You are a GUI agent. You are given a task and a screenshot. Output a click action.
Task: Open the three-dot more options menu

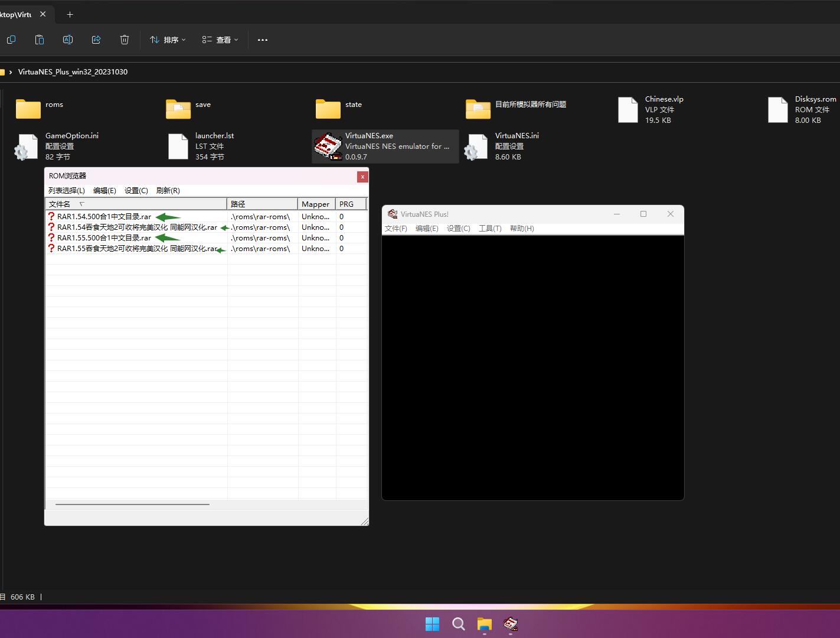(x=263, y=40)
